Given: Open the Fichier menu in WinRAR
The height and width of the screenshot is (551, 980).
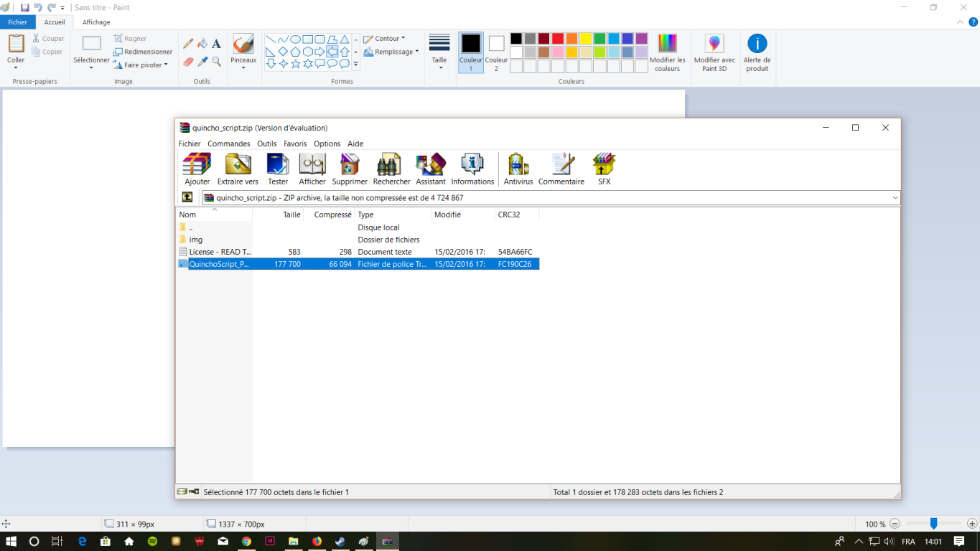Looking at the screenshot, I should click(190, 143).
